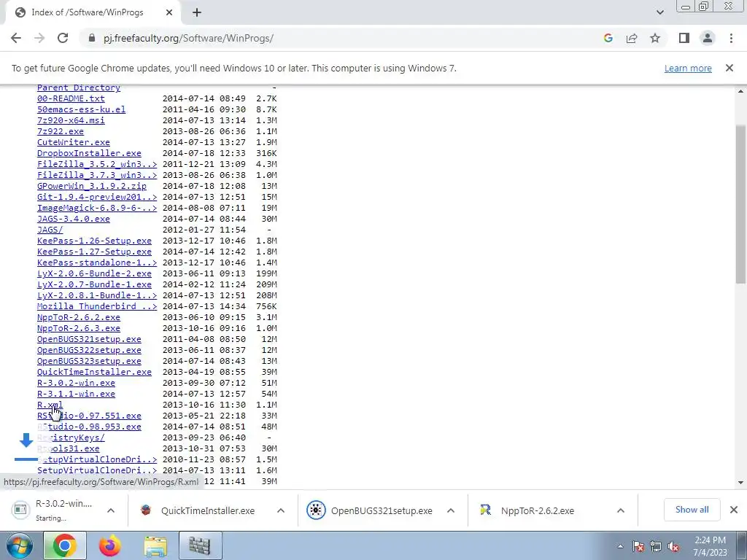The image size is (747, 560).
Task: Share this page icon
Action: pos(632,38)
